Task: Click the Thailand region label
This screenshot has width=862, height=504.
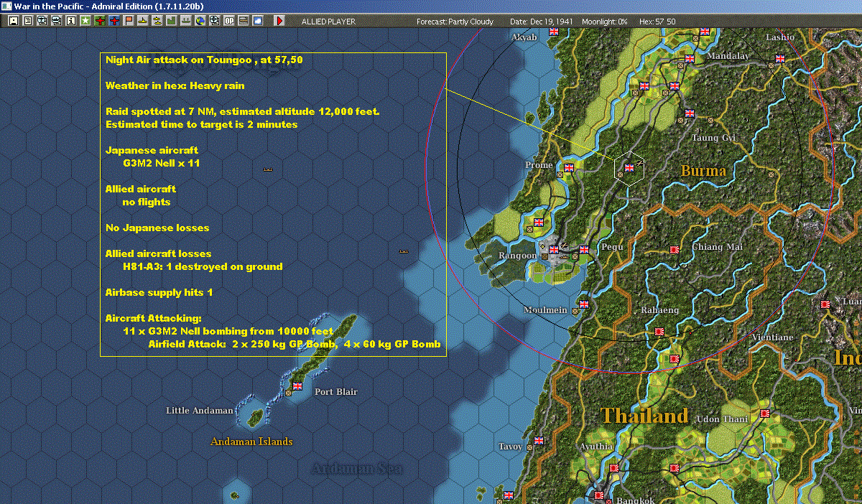Action: point(644,416)
